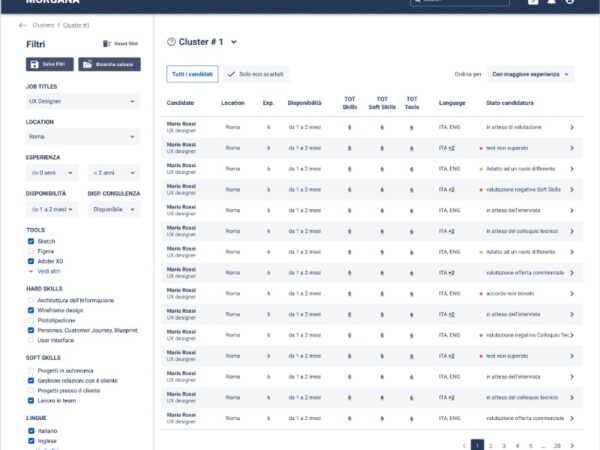The height and width of the screenshot is (450, 600).
Task: Open the Location dropdown showing Roma
Action: [x=82, y=136]
